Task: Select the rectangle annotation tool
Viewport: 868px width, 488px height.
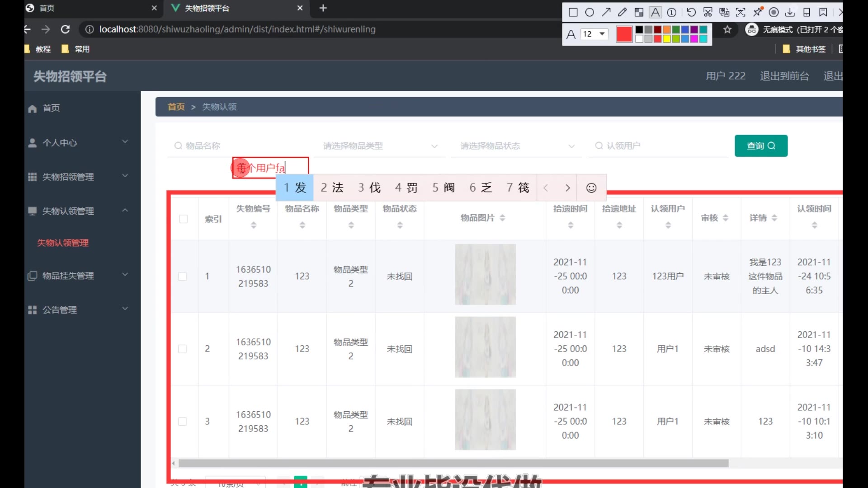Action: 573,12
